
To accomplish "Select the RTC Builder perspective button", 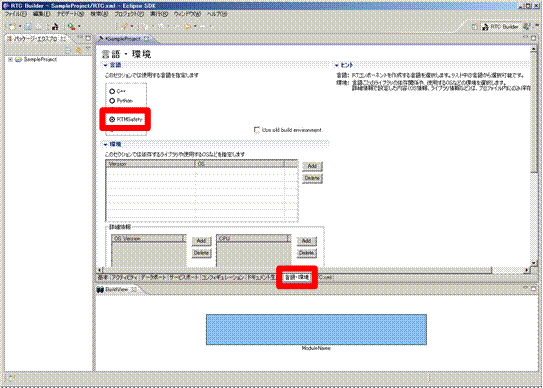I will coord(501,27).
